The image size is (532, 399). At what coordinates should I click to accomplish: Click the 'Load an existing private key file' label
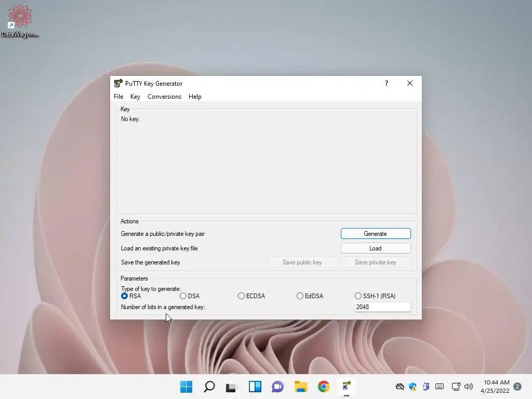click(159, 248)
